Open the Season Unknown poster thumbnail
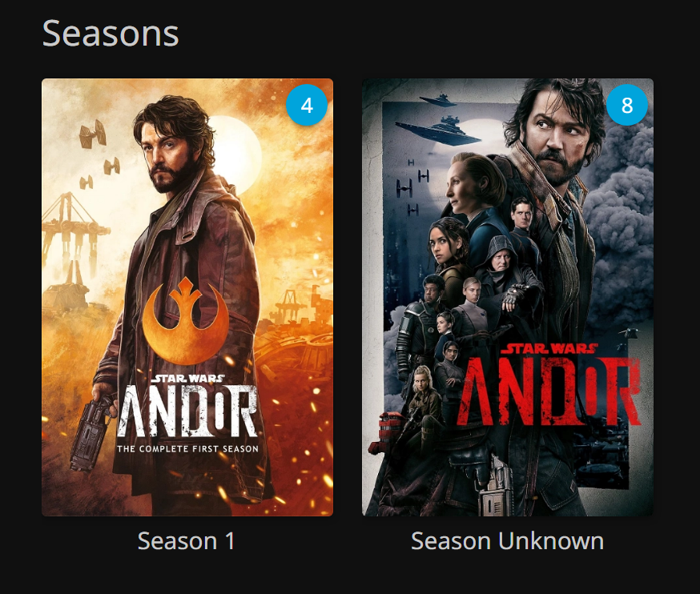 pyautogui.click(x=508, y=297)
